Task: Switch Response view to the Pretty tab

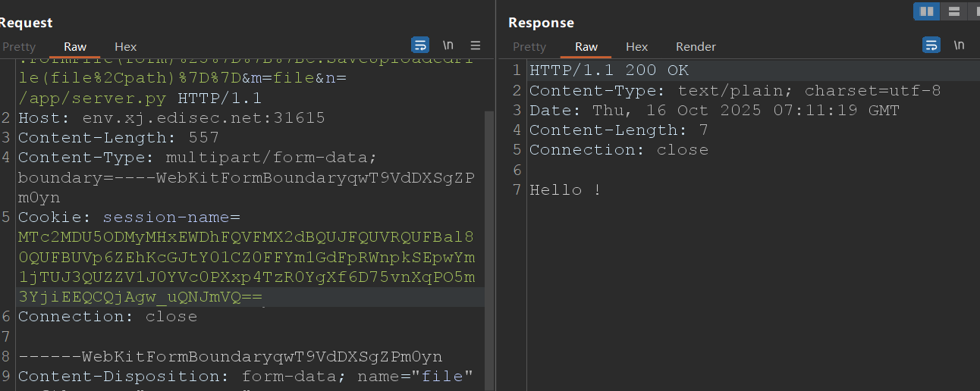Action: (529, 47)
